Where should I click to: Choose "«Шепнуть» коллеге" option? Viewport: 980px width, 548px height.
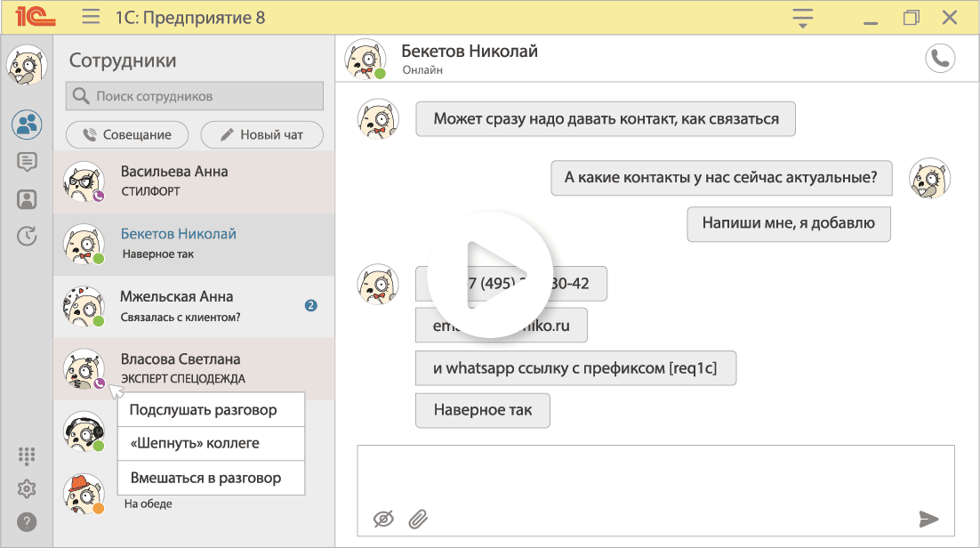(211, 443)
